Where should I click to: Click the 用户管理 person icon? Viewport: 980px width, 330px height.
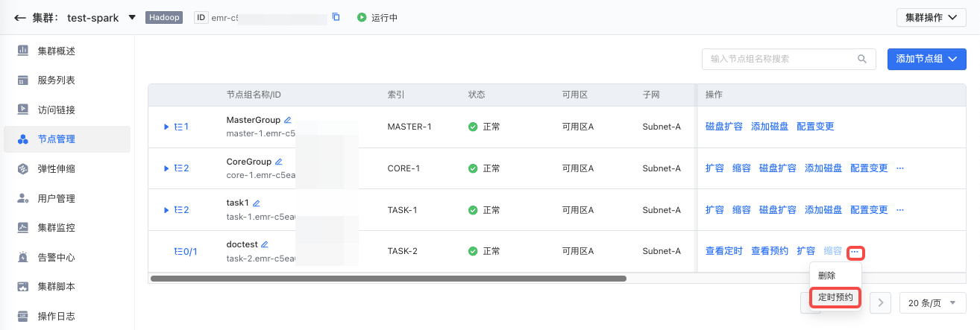pos(23,198)
